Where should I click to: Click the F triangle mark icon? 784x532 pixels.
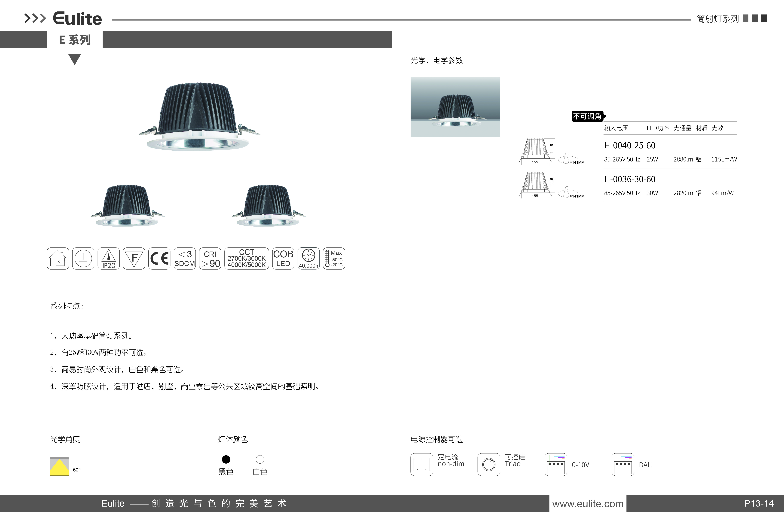point(134,258)
